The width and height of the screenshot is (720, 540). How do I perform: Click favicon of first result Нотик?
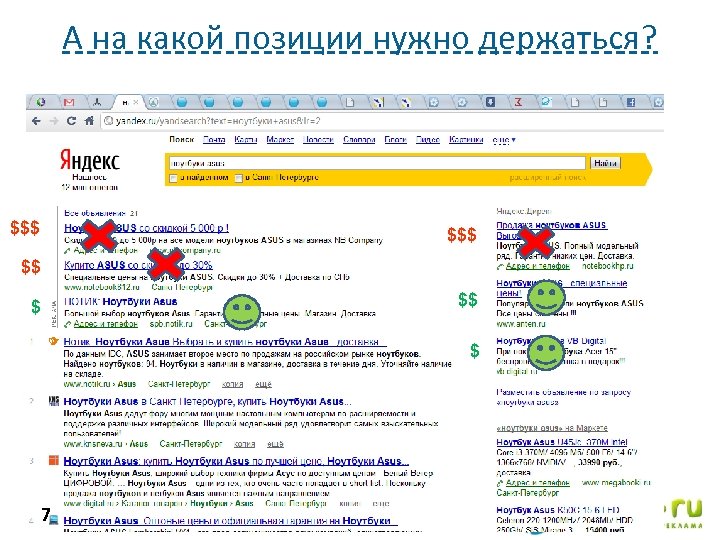54,341
